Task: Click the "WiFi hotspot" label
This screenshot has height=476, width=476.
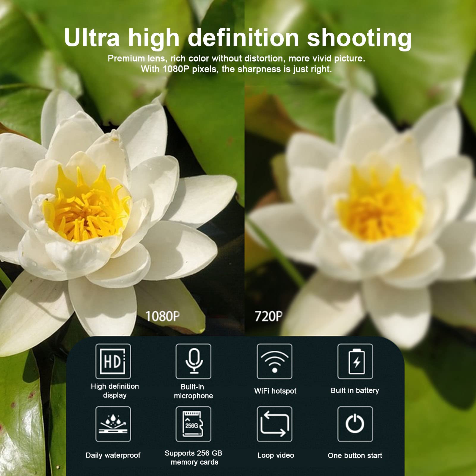Action: point(275,391)
